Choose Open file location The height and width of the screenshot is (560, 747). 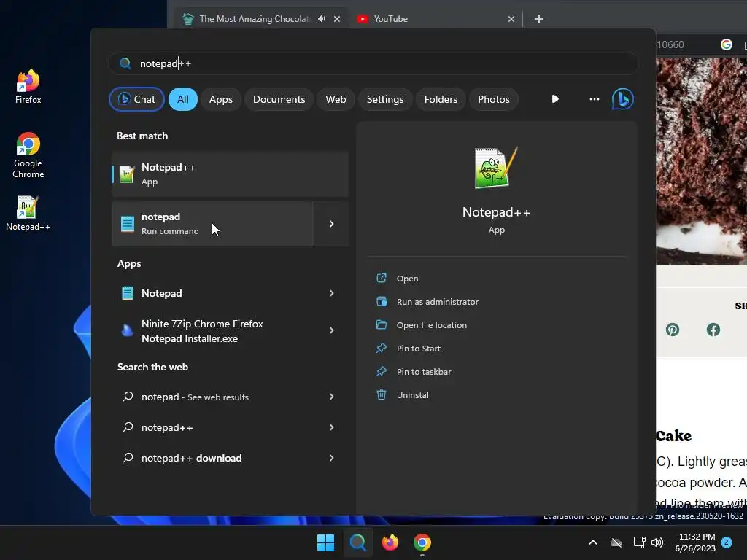(432, 325)
